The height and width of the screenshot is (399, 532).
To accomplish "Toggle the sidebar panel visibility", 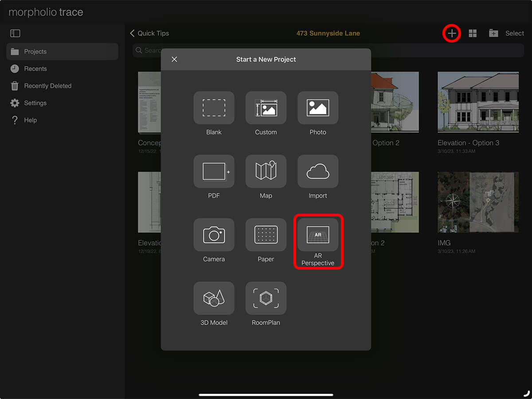I will click(15, 33).
